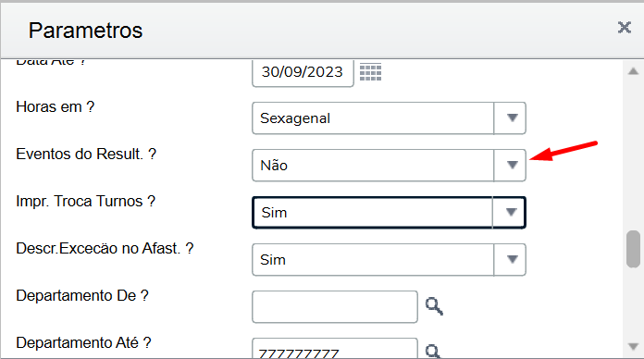Viewport: 644px width, 359px height.
Task: Click the magnifier next to Departamento De
Action: tap(434, 306)
